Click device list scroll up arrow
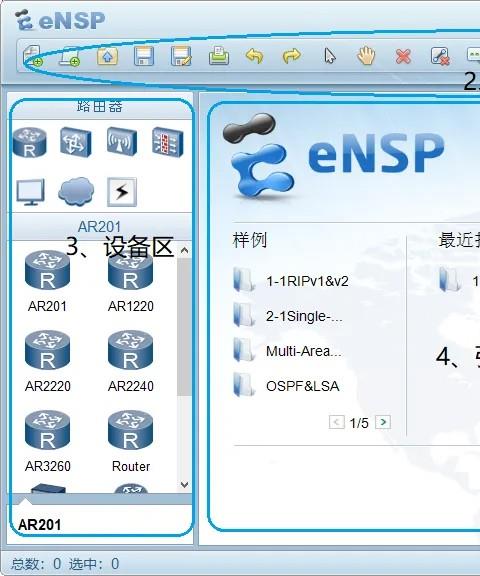The height and width of the screenshot is (576, 480). [184, 251]
